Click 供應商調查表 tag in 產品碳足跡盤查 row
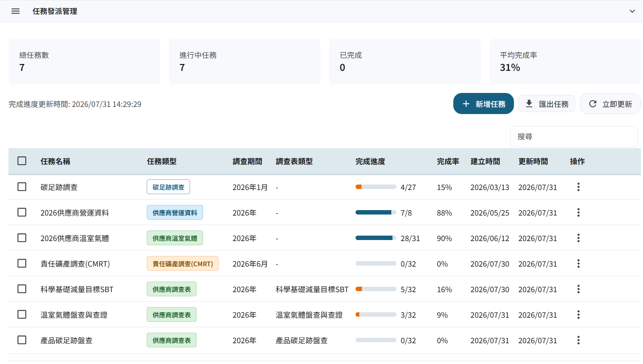 (172, 340)
